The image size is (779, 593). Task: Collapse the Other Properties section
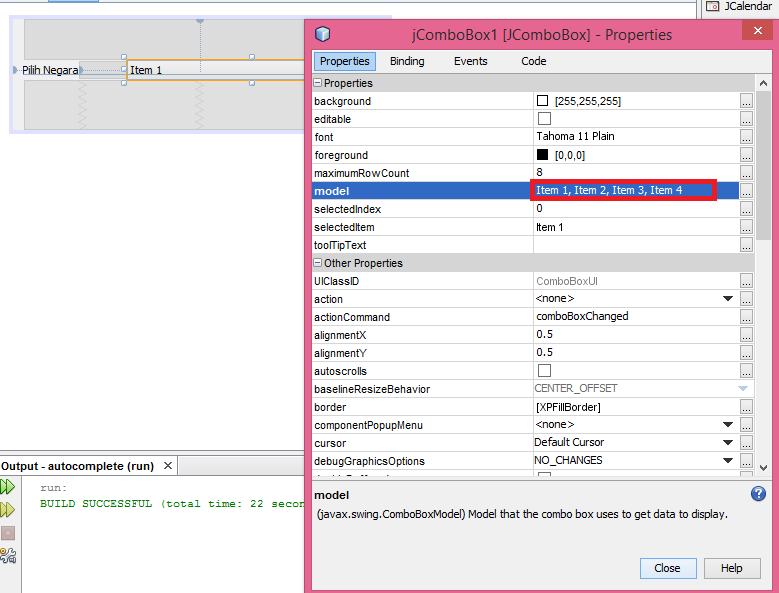click(x=317, y=263)
